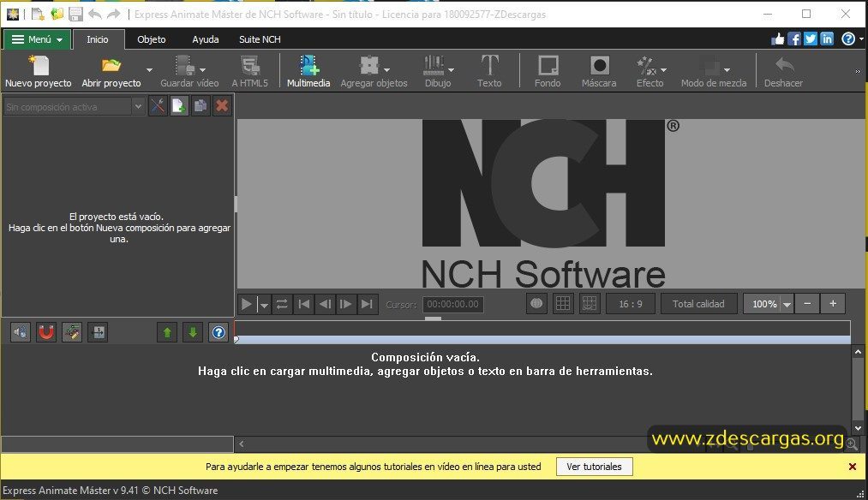Expand the Dibujo dropdown arrow
This screenshot has height=500, width=868.
[452, 70]
